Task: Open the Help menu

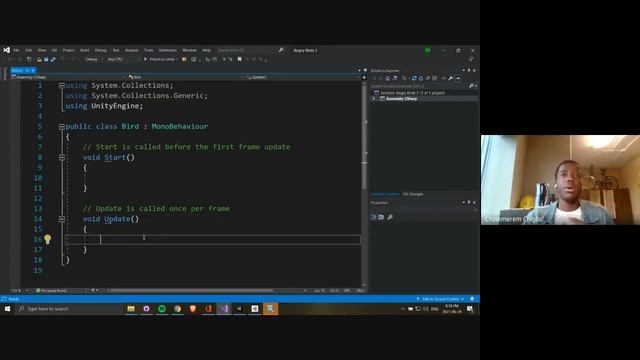Action: click(x=207, y=50)
